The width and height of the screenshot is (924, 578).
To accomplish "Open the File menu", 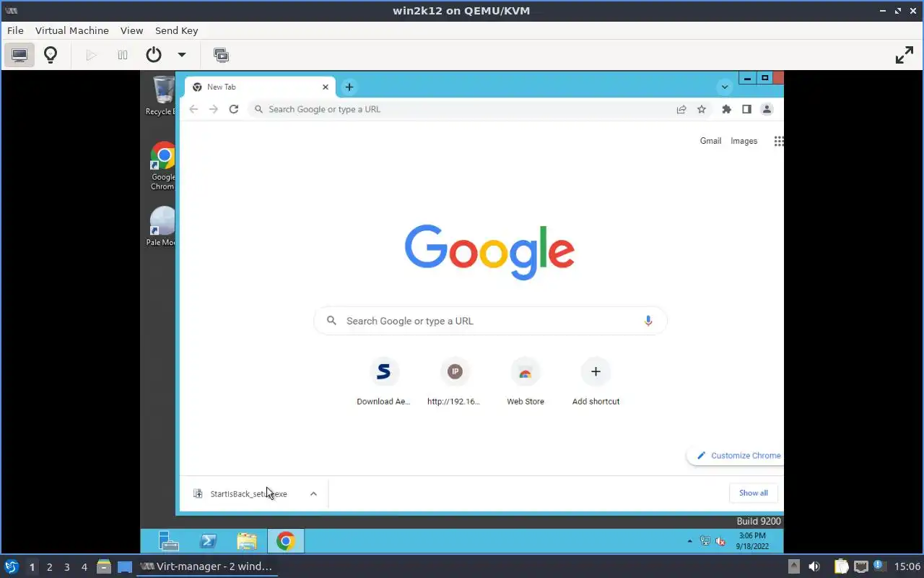I will [x=15, y=30].
